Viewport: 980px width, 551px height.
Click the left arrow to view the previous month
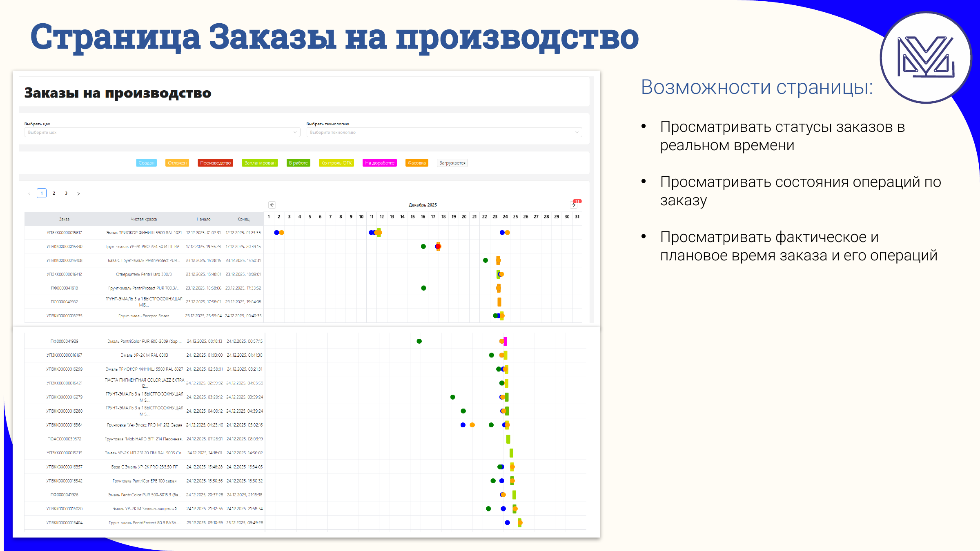272,204
